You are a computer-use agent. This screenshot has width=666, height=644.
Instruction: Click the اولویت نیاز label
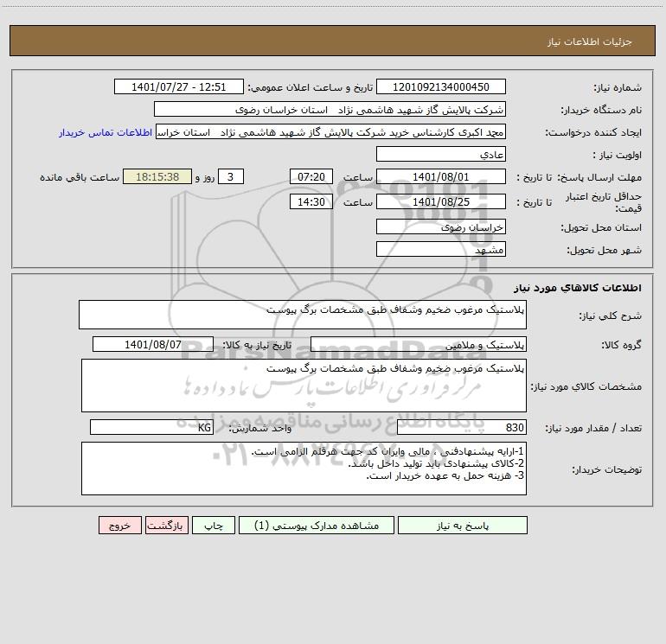[618, 156]
